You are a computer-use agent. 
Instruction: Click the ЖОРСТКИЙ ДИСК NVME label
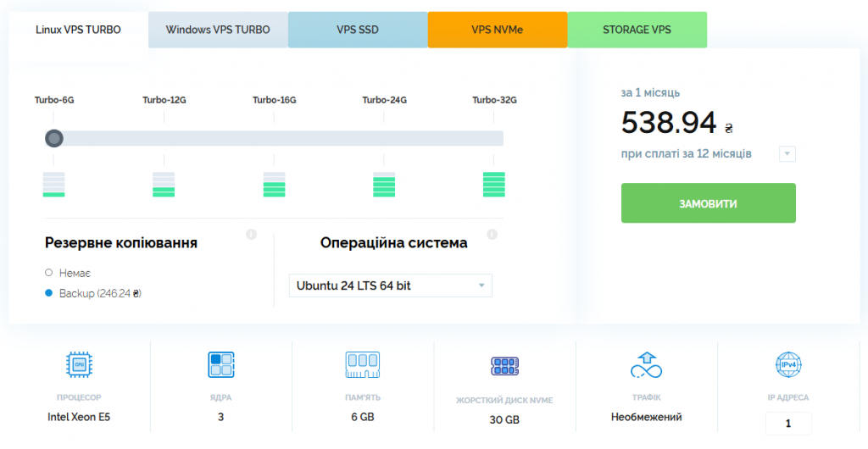(x=504, y=401)
